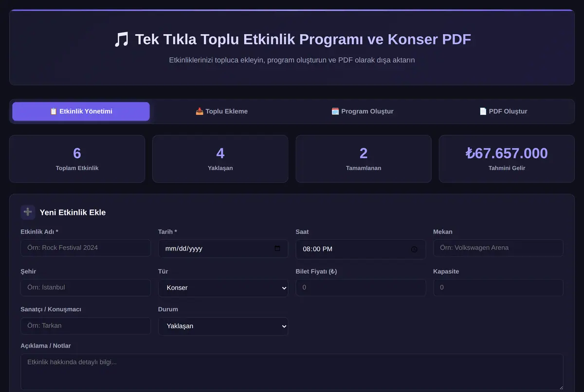Viewport: 584px width, 392px height.
Task: Open the Program Oluştur tab
Action: click(x=362, y=111)
